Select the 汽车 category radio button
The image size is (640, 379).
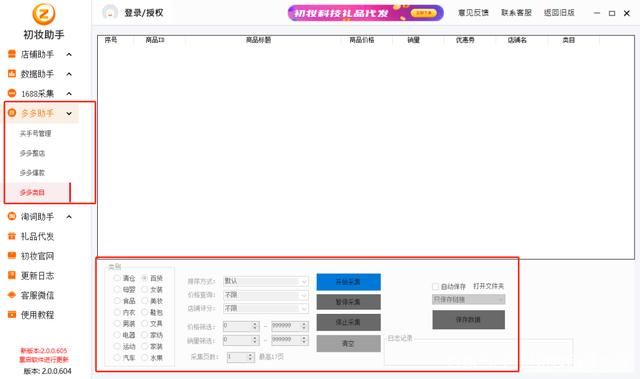pyautogui.click(x=117, y=358)
